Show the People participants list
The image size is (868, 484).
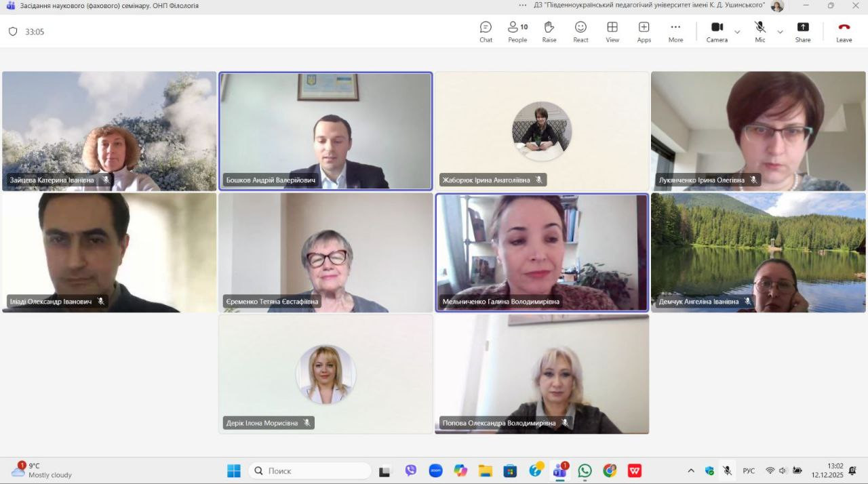pyautogui.click(x=517, y=31)
